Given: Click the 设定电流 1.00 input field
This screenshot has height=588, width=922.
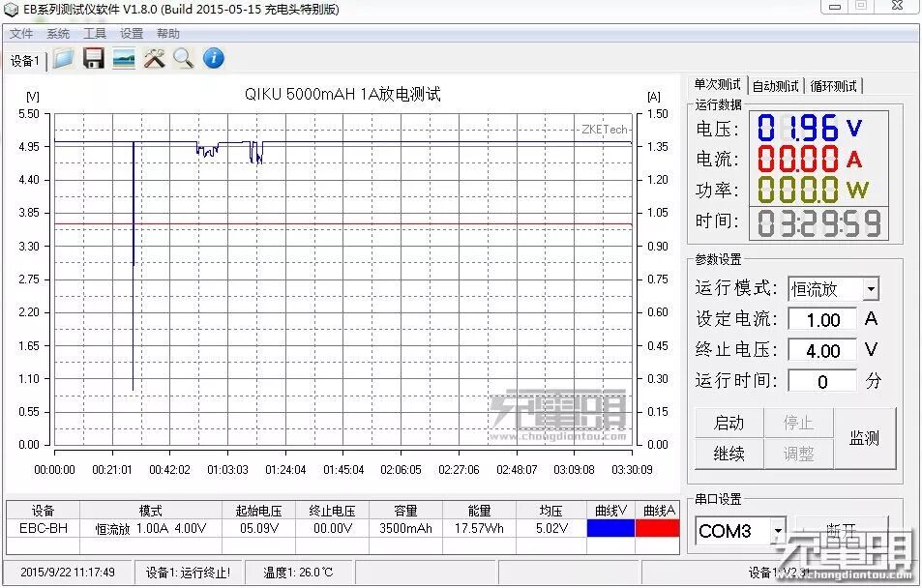Looking at the screenshot, I should pyautogui.click(x=822, y=320).
